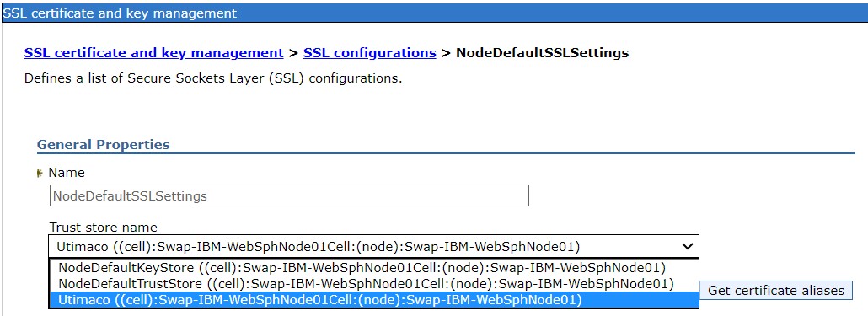Click the Name input field

click(x=289, y=195)
